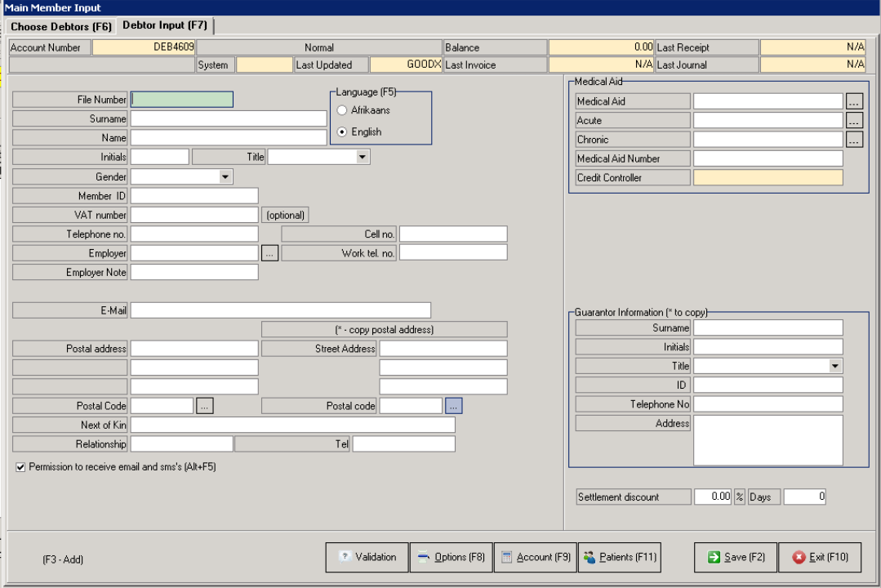This screenshot has height=588, width=881.
Task: Switch to Choose Debtors (F6) tab
Action: pyautogui.click(x=61, y=27)
